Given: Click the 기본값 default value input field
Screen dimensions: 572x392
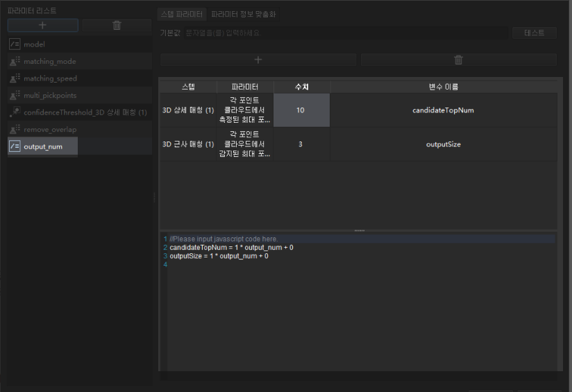Looking at the screenshot, I should pos(346,33).
